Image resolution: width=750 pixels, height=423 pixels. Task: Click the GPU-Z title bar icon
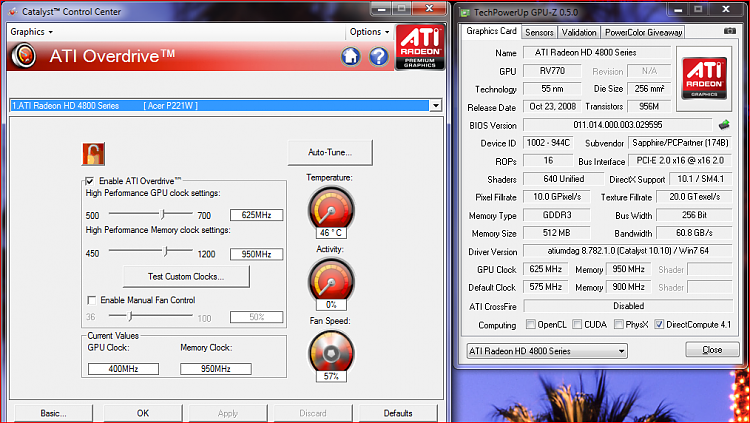(464, 12)
